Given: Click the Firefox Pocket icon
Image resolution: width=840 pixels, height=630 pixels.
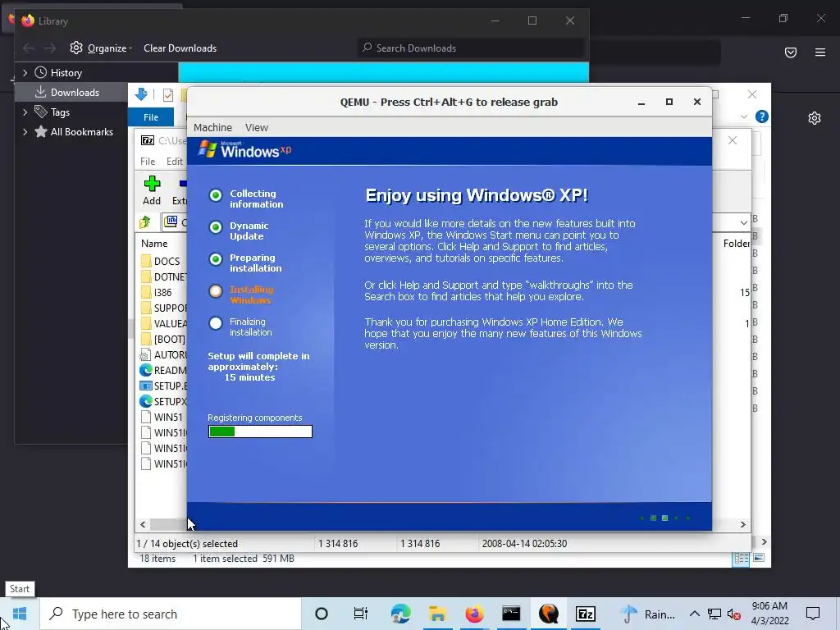Looking at the screenshot, I should 790,52.
